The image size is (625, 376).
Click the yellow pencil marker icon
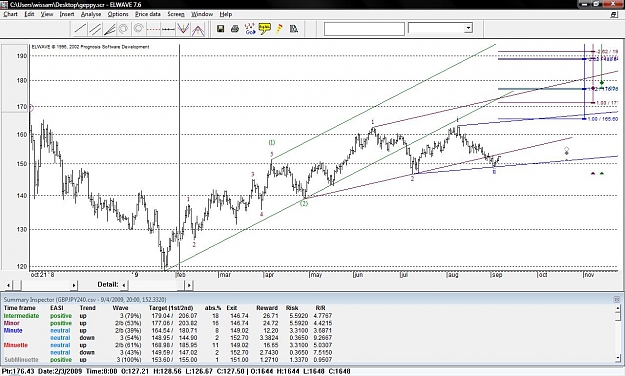(279, 29)
